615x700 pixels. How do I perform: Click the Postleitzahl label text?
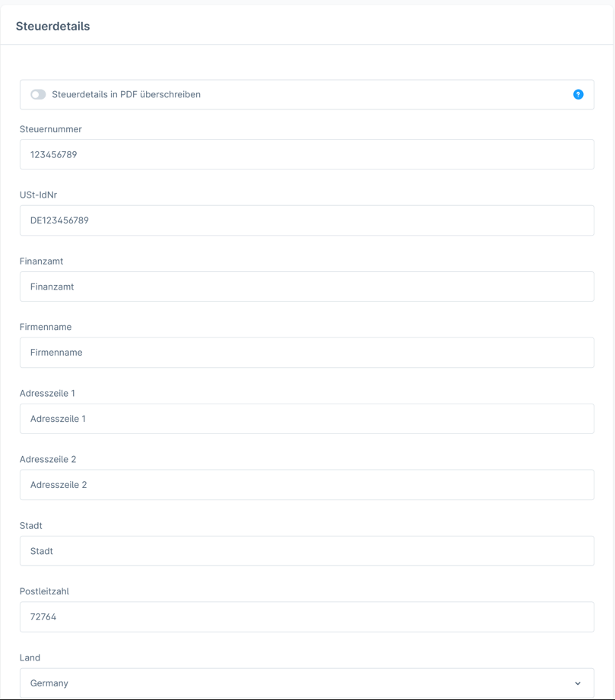pos(44,591)
